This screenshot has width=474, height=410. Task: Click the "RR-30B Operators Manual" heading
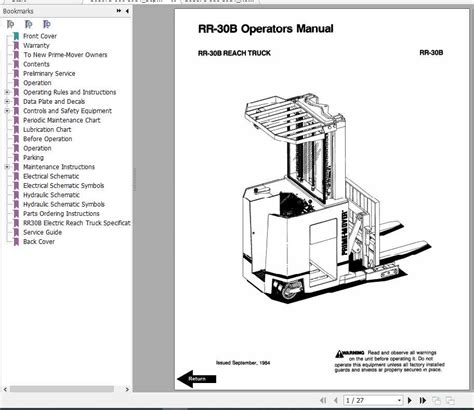pyautogui.click(x=266, y=28)
